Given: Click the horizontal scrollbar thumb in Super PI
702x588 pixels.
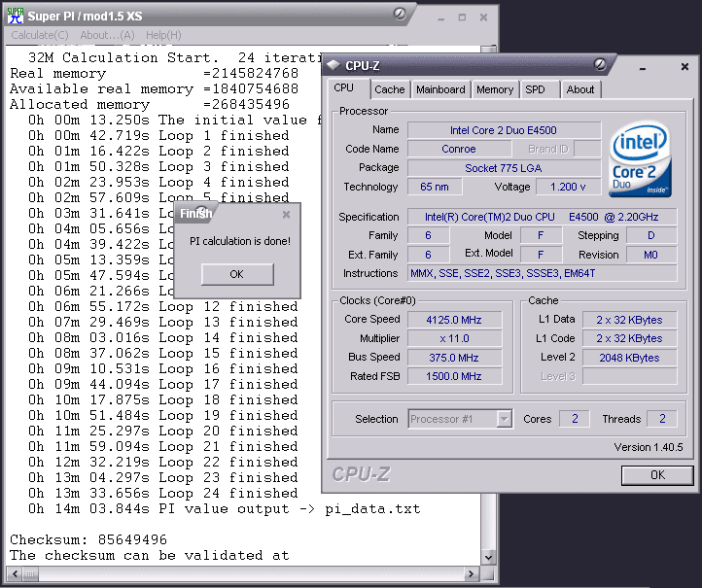Looking at the screenshot, I should click(30, 573).
